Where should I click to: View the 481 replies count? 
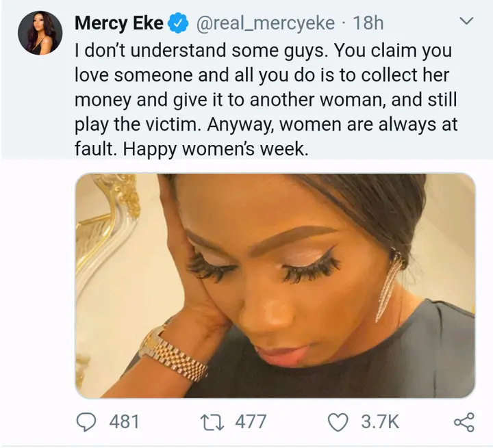point(124,421)
